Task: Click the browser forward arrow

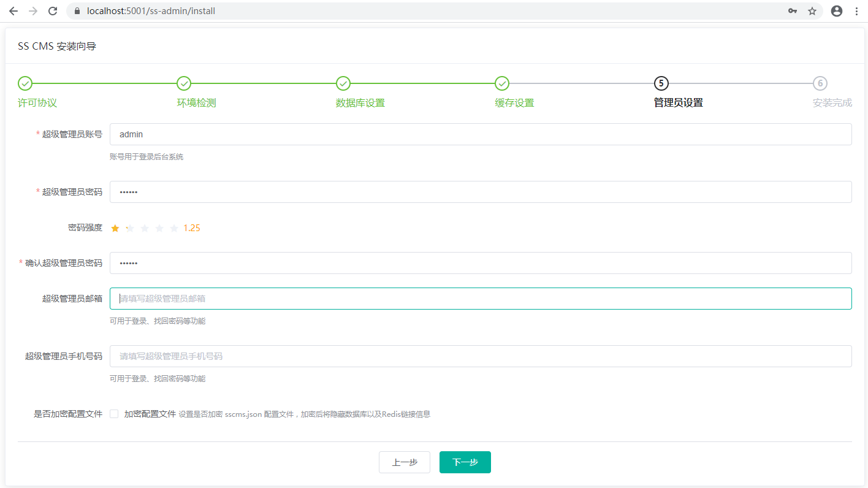Action: coord(33,11)
